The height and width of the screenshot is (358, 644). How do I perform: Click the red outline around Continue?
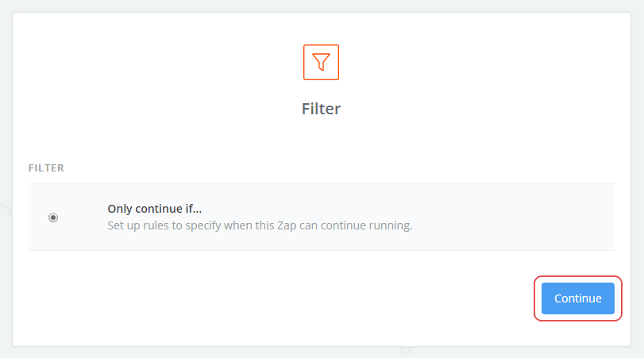(x=577, y=277)
